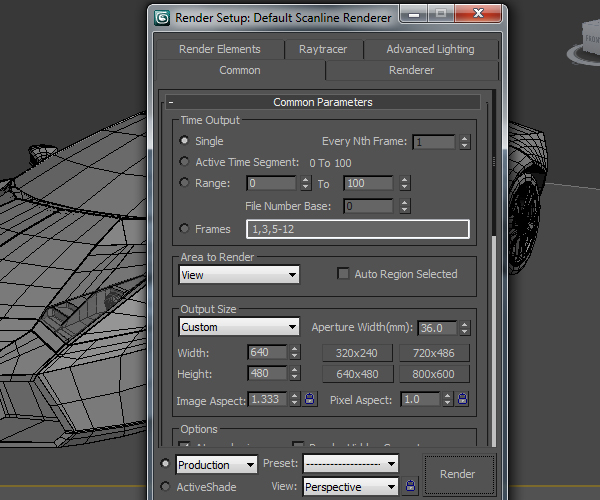Open the View Perspective dropdown
600x500 pixels.
click(351, 487)
